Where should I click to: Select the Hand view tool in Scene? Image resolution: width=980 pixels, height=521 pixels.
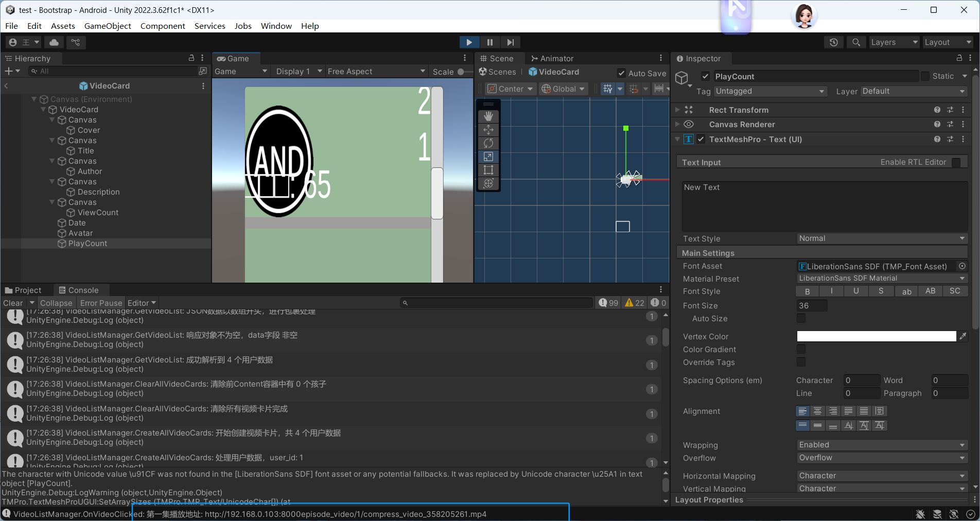[x=488, y=116]
